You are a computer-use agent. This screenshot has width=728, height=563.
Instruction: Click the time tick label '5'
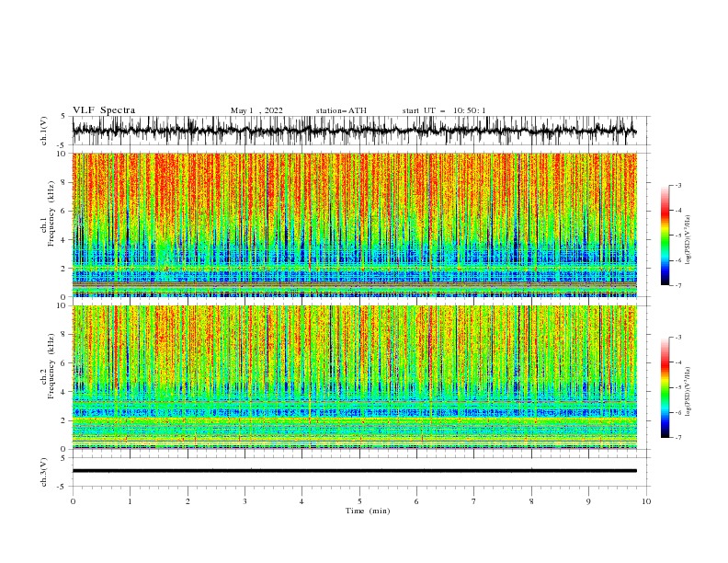(359, 501)
